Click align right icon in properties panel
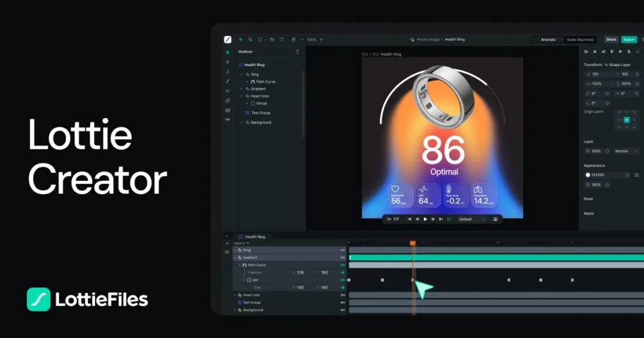 (x=603, y=52)
